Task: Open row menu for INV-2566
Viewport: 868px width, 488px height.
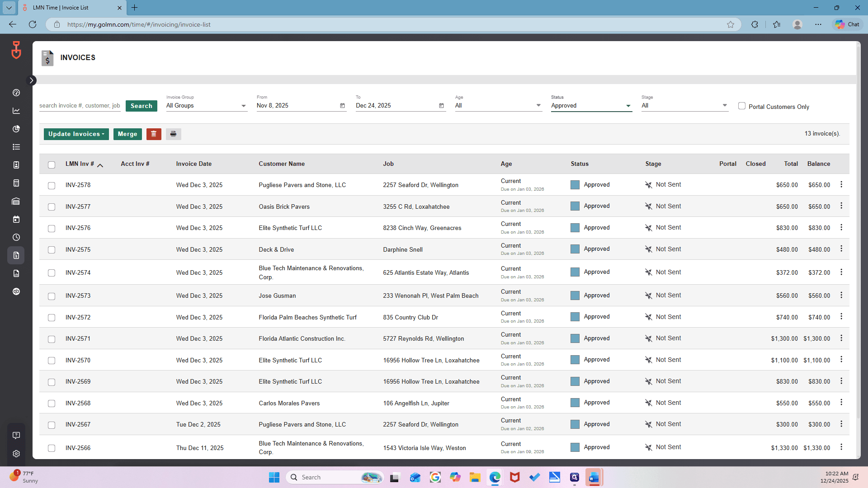Action: point(841,447)
